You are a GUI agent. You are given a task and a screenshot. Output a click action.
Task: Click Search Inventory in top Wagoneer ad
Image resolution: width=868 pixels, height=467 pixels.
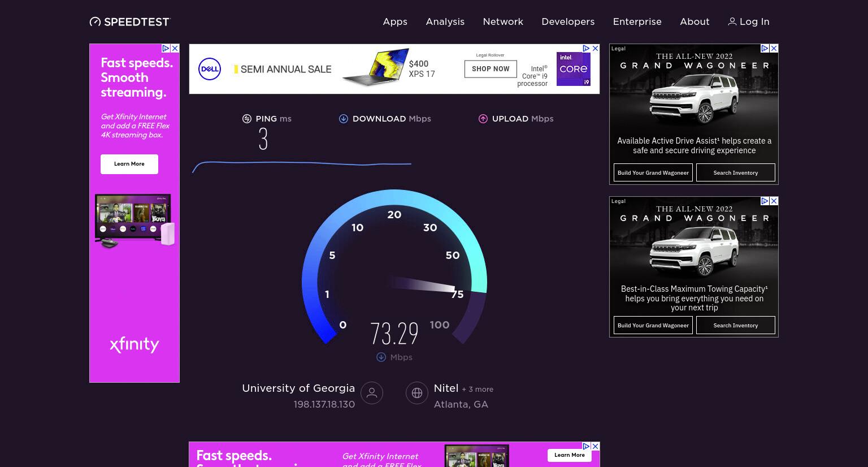coord(736,172)
